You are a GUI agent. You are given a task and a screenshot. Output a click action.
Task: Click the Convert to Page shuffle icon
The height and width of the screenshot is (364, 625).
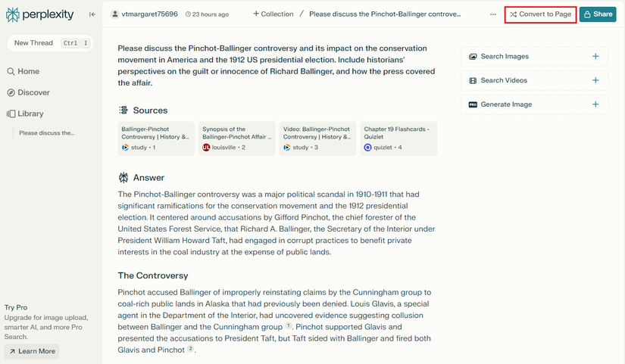coord(514,14)
